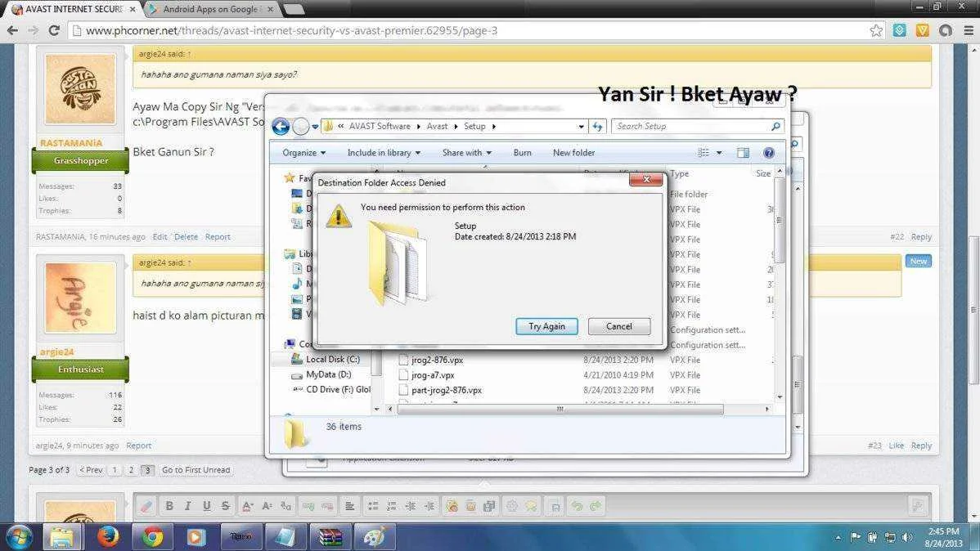Viewport: 980px width, 551px height.
Task: Toggle strikethrough formatting in reply editor
Action: pyautogui.click(x=225, y=506)
